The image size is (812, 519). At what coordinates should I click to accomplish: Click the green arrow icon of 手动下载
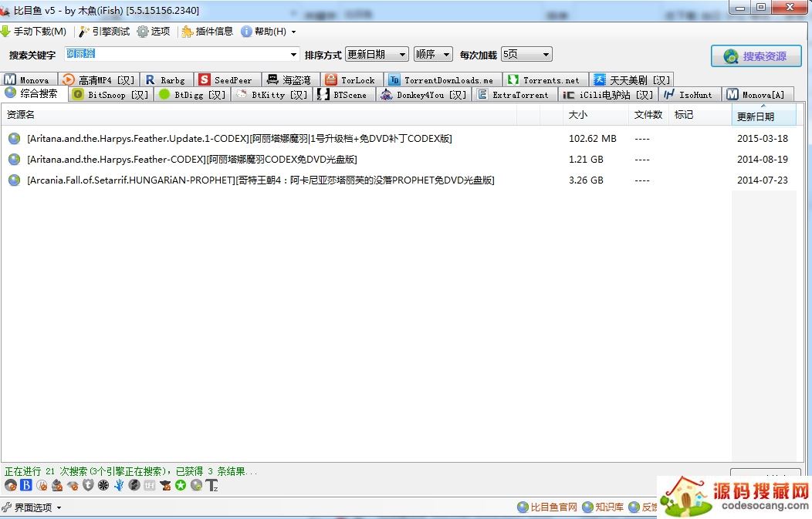5,32
